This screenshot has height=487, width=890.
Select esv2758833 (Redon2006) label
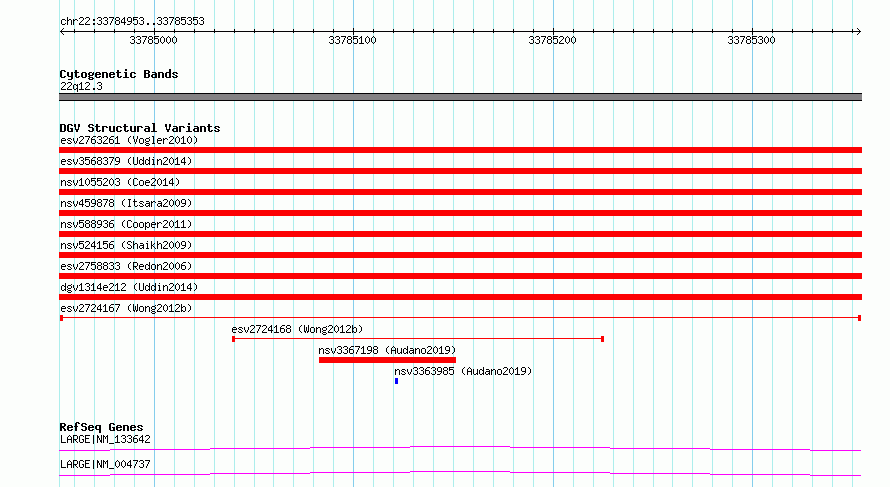coord(126,266)
